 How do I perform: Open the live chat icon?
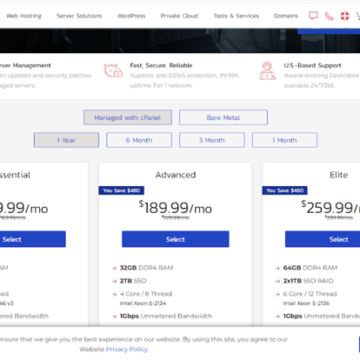click(313, 16)
